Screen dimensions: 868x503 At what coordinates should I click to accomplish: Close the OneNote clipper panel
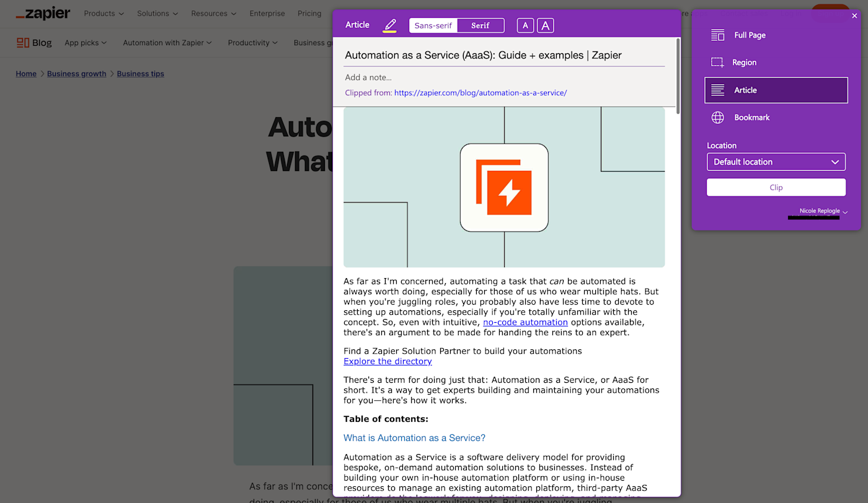tap(855, 16)
